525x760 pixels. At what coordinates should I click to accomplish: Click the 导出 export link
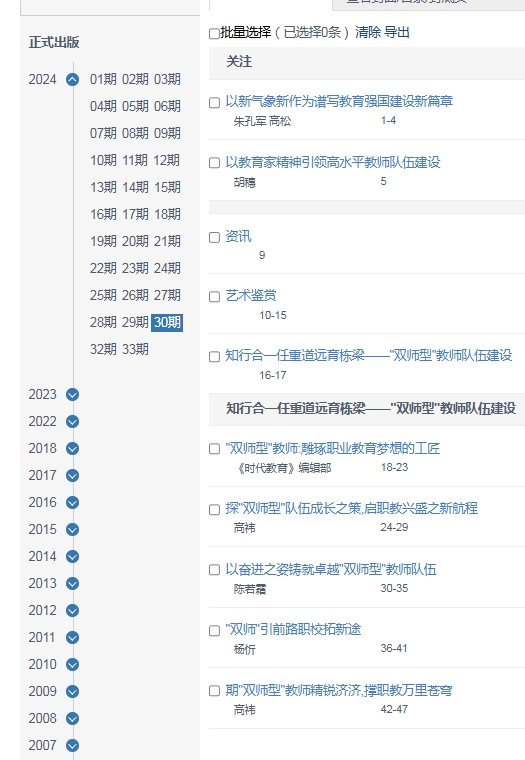397,32
